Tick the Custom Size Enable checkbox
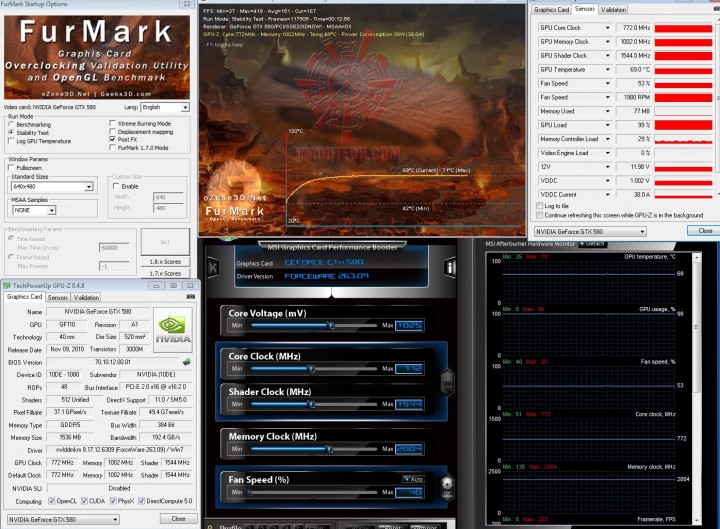This screenshot has width=720, height=529. point(116,186)
